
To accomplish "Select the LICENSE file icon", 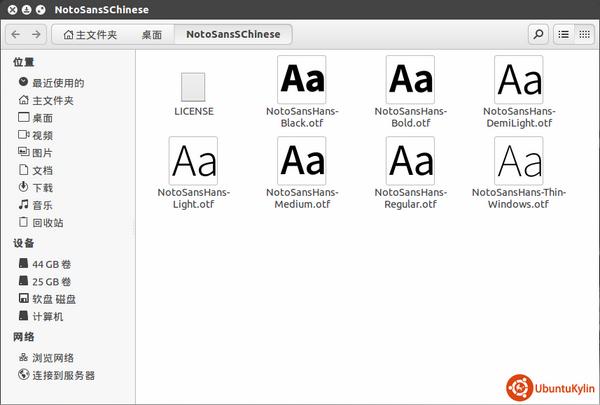I will point(193,87).
